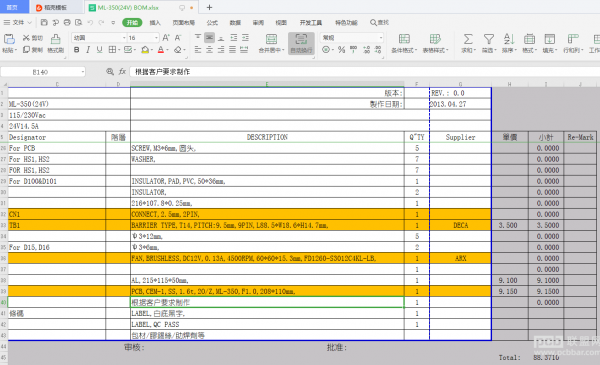Viewport: 600px width, 365px height.
Task: Save the workbook with the save icon
Action: pyautogui.click(x=44, y=23)
